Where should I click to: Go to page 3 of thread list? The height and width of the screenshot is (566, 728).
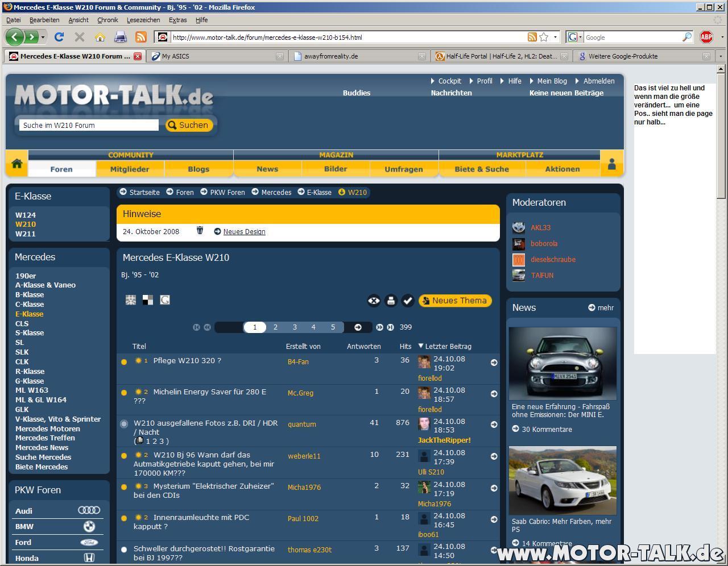tap(295, 327)
